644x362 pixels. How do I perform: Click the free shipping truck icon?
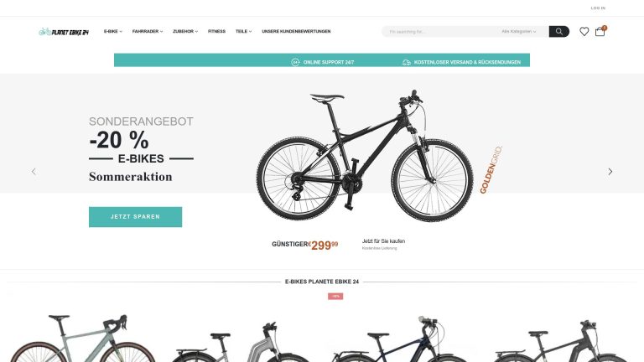406,62
